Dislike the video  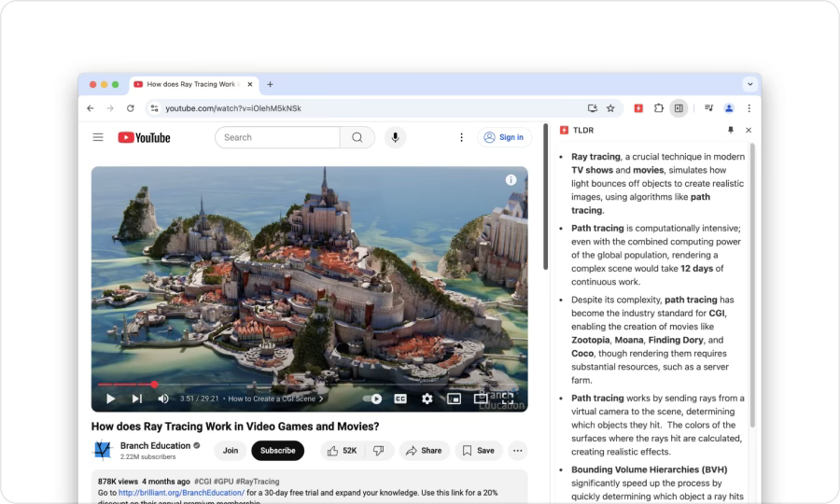click(x=379, y=451)
